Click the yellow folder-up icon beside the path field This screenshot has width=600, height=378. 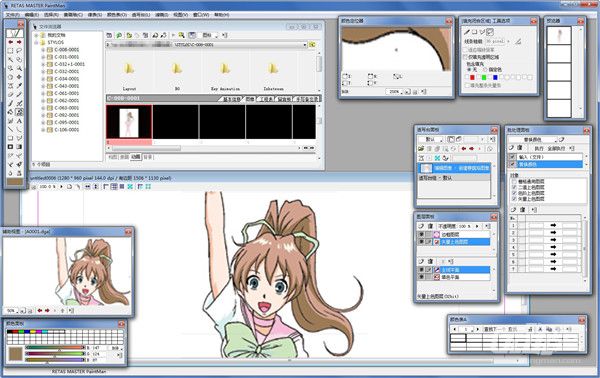pos(312,44)
